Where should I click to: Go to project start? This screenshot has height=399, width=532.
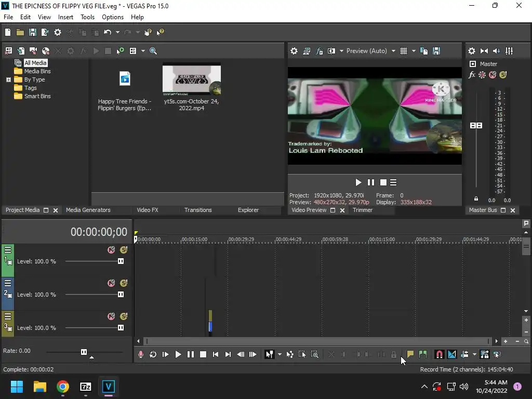[216, 354]
